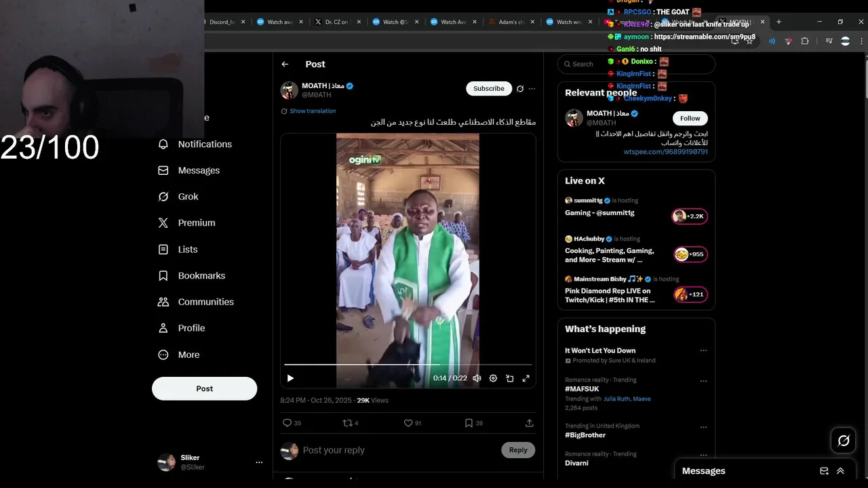The height and width of the screenshot is (488, 868).
Task: Open the wtspee.com link
Action: click(665, 152)
